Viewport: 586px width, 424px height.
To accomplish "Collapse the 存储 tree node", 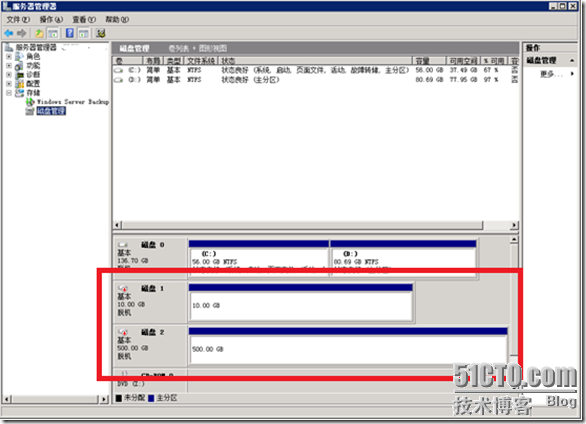I will coord(9,93).
